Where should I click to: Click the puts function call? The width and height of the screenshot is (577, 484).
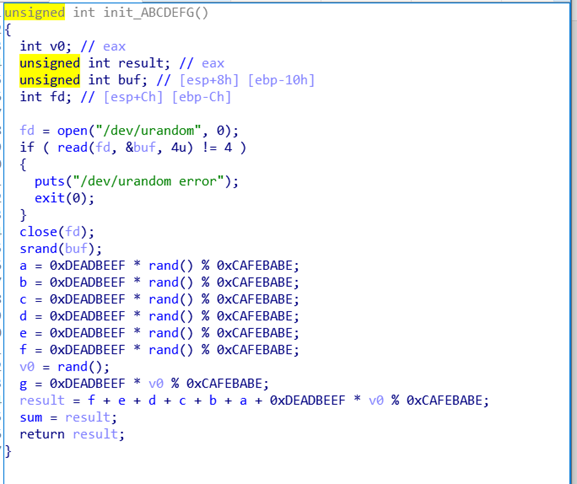[50, 181]
